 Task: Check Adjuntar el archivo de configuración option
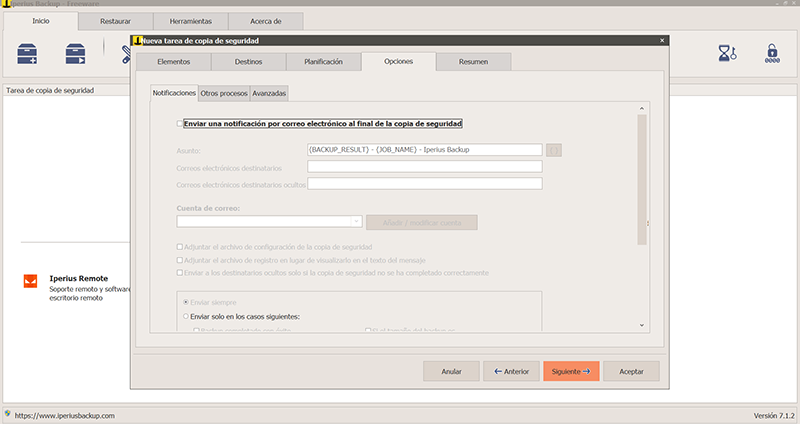click(180, 247)
